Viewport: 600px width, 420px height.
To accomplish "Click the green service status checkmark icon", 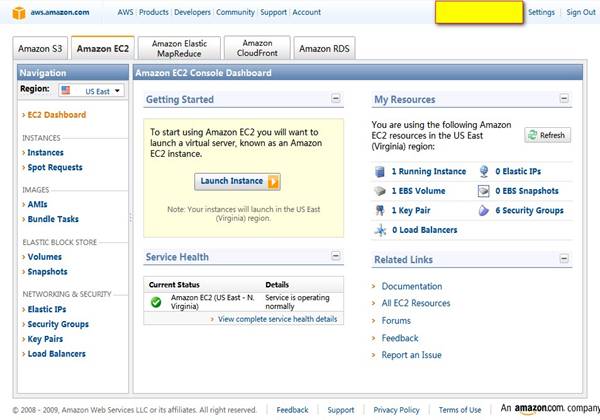I will click(x=156, y=301).
